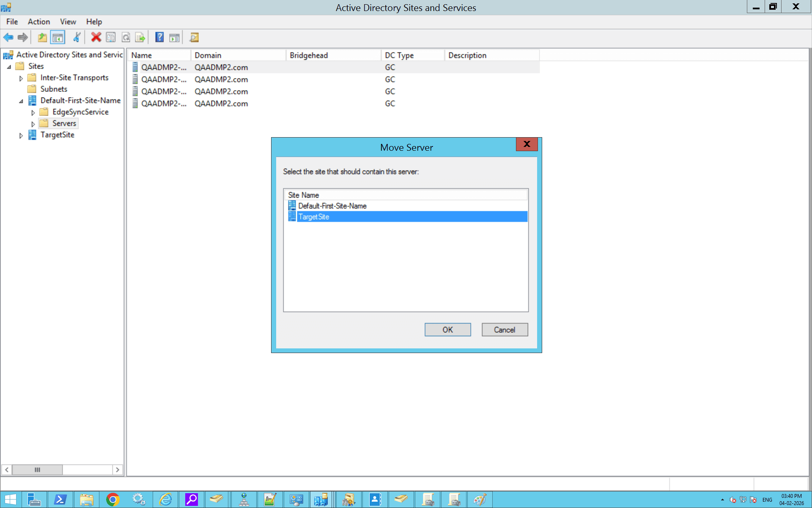
Task: Expand the TargetSite node
Action: (x=21, y=135)
